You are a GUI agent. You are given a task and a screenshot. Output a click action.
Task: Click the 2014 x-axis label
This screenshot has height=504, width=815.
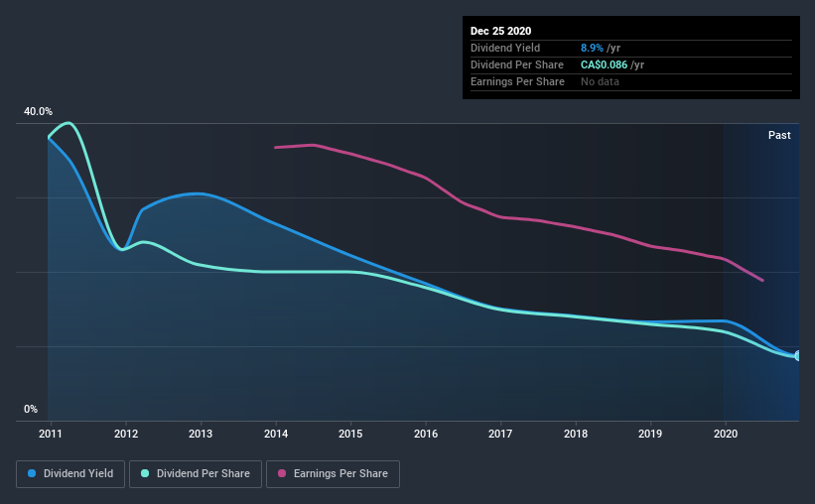(x=276, y=434)
